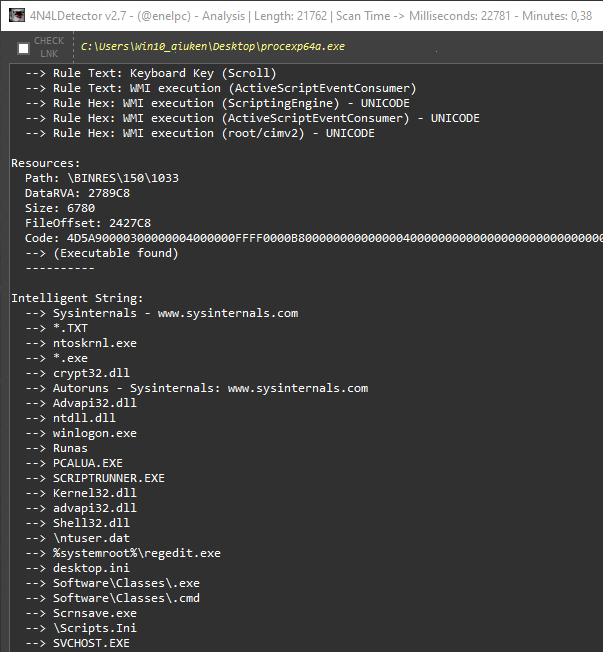
Task: Select the '(Executable found)' result line
Action: (115, 253)
